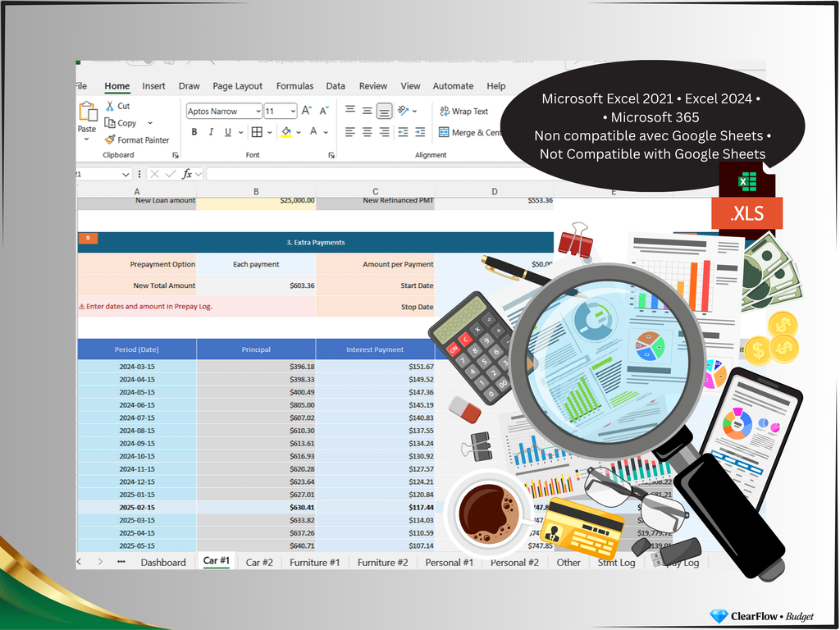This screenshot has height=630, width=840.
Task: Go to the next sheet with the arrow
Action: point(100,561)
